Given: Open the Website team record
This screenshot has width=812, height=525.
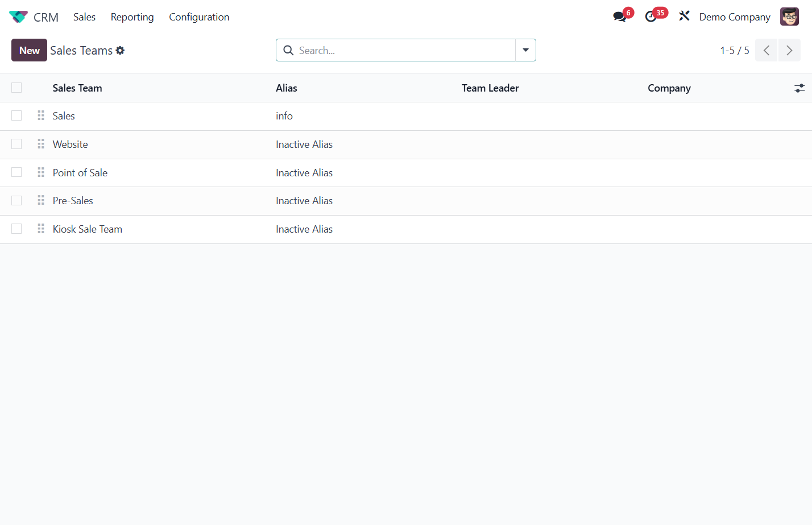Looking at the screenshot, I should pyautogui.click(x=71, y=144).
